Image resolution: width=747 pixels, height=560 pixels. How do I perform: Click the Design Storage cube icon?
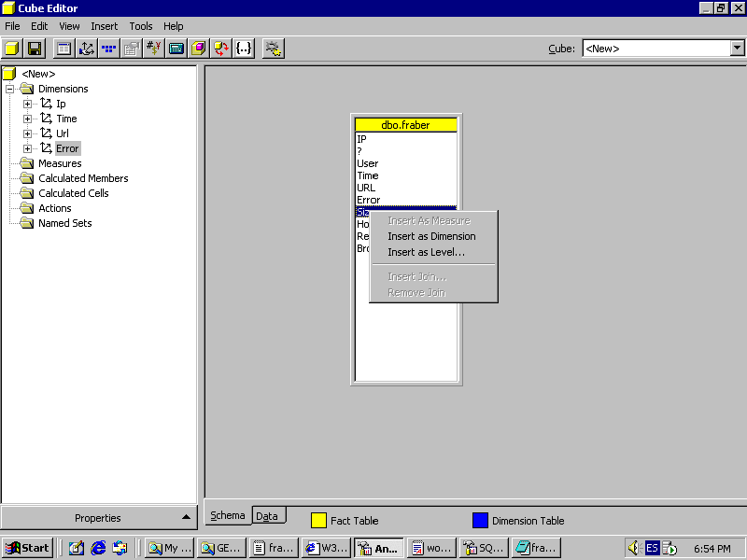(199, 48)
